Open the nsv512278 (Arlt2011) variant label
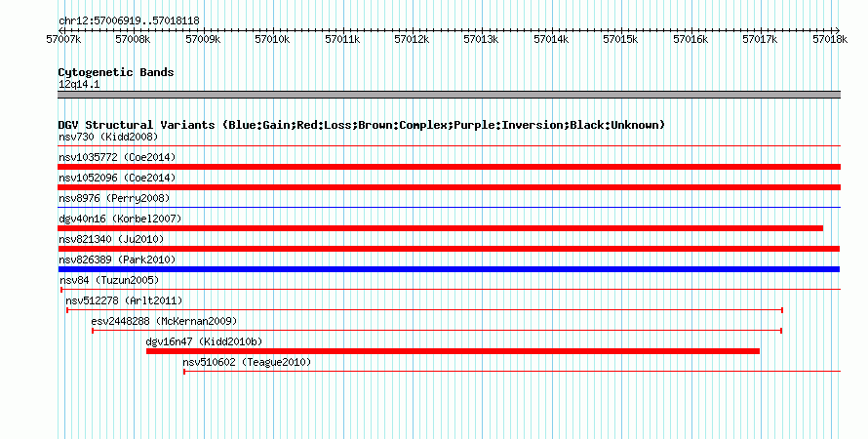868x439 pixels. [124, 300]
